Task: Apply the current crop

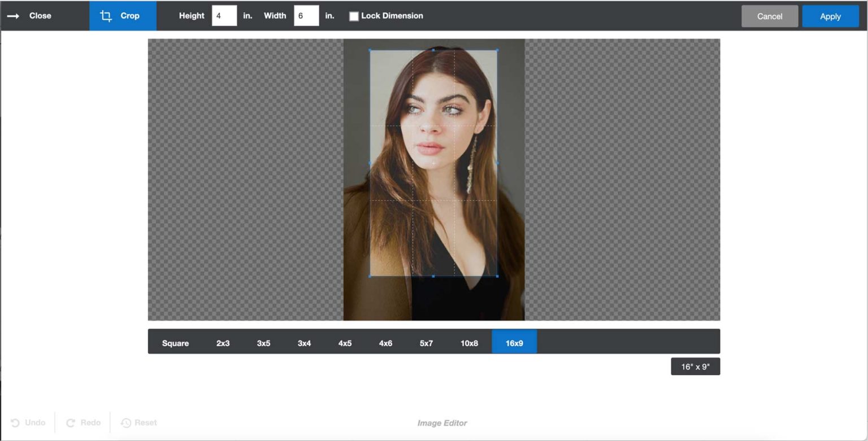Action: (830, 16)
